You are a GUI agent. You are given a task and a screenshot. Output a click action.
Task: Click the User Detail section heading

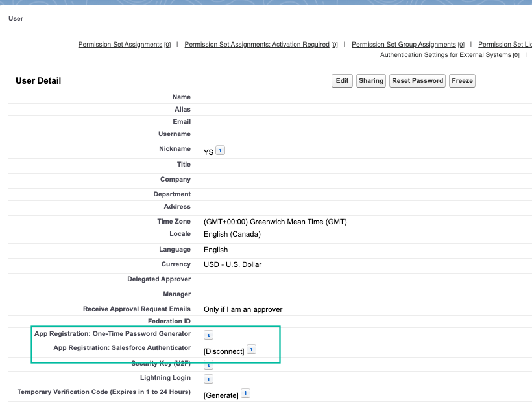pyautogui.click(x=38, y=80)
